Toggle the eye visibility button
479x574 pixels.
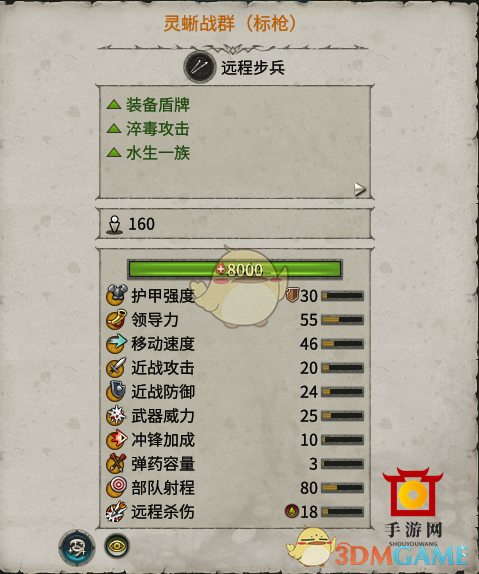click(117, 546)
